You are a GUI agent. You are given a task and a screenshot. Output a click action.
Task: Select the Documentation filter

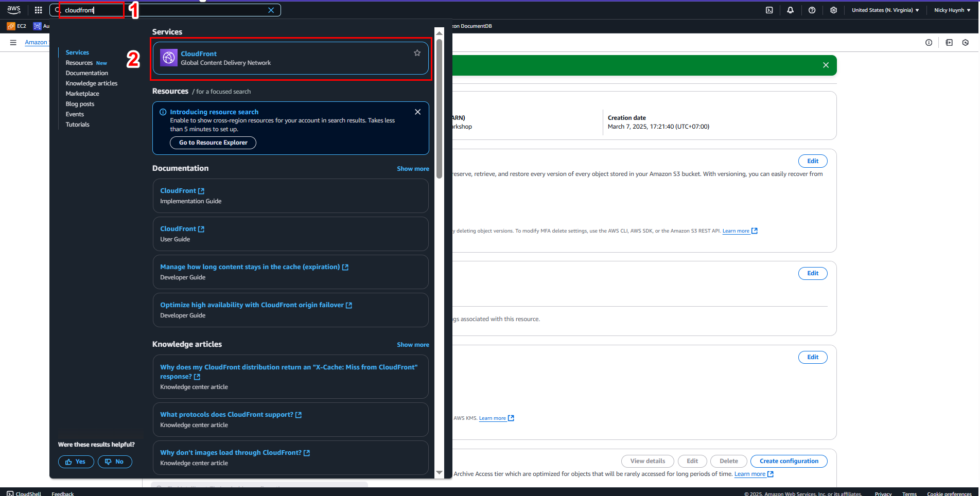87,73
